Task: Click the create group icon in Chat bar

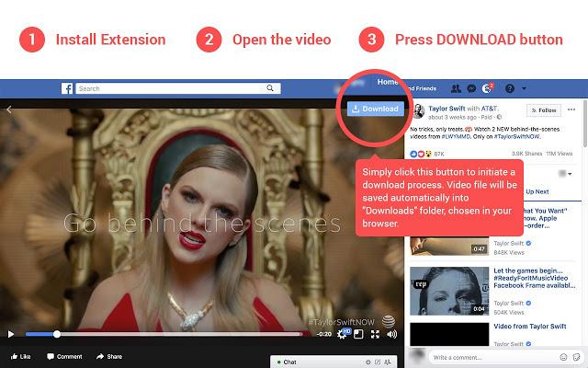Action: pyautogui.click(x=388, y=362)
